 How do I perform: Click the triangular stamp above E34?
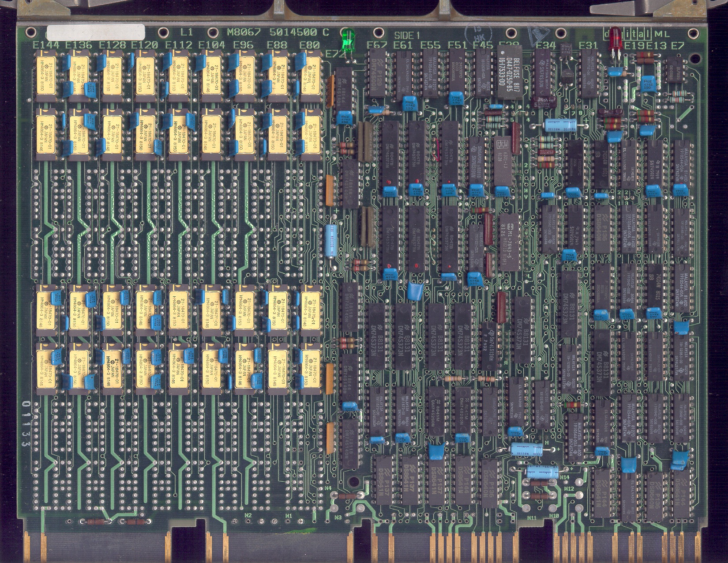coord(539,34)
